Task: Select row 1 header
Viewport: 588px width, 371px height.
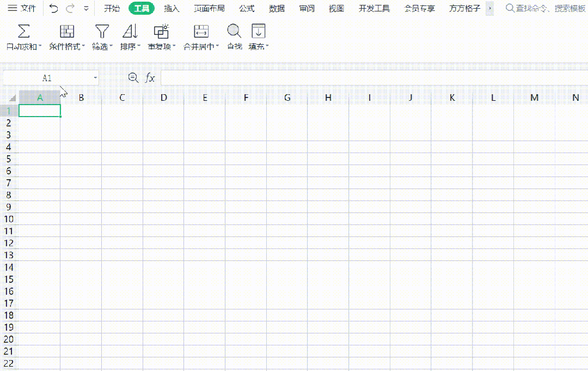Action: click(x=9, y=111)
